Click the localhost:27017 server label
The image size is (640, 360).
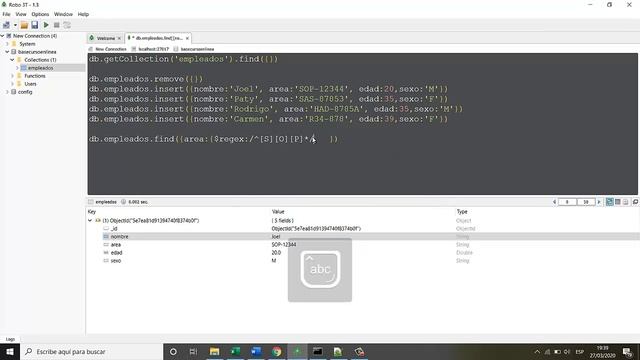(153, 49)
